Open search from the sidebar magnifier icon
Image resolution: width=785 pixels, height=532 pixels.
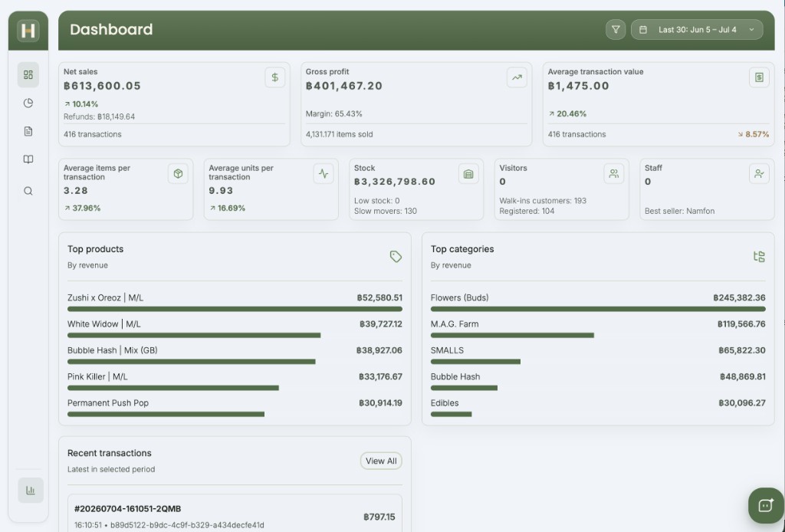tap(28, 191)
